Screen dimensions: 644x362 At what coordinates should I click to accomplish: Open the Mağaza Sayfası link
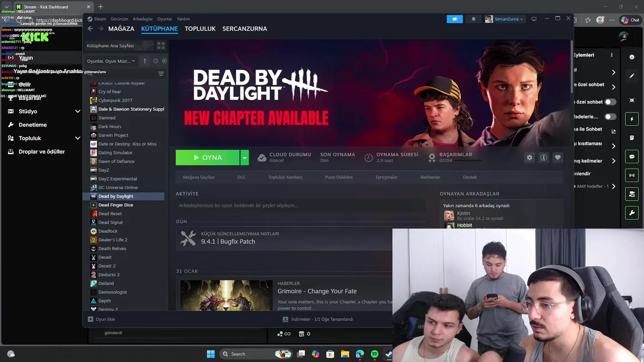[x=199, y=177]
